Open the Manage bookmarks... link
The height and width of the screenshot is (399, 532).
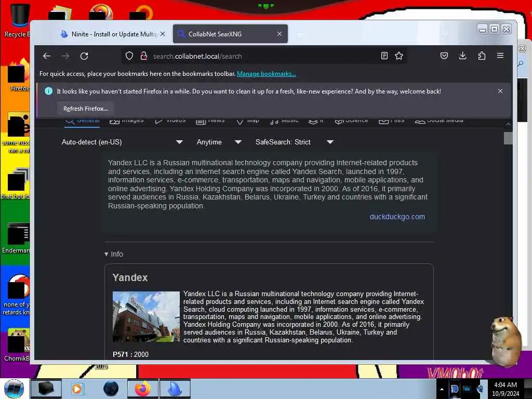(x=267, y=74)
